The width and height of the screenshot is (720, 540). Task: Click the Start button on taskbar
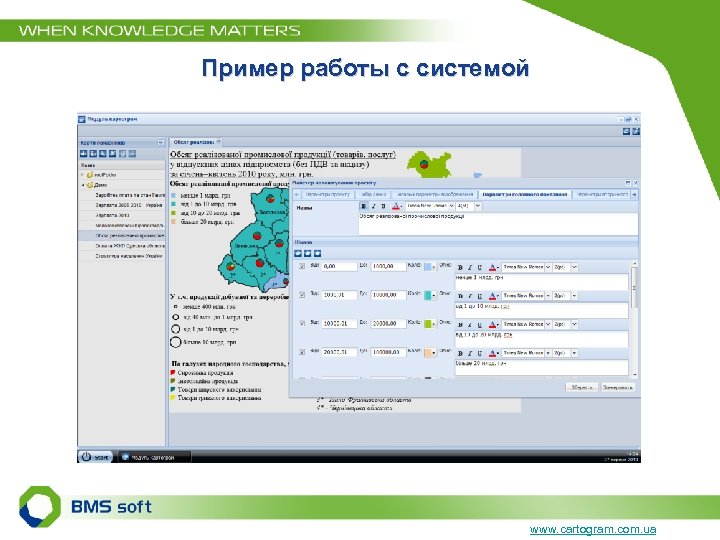tap(95, 457)
